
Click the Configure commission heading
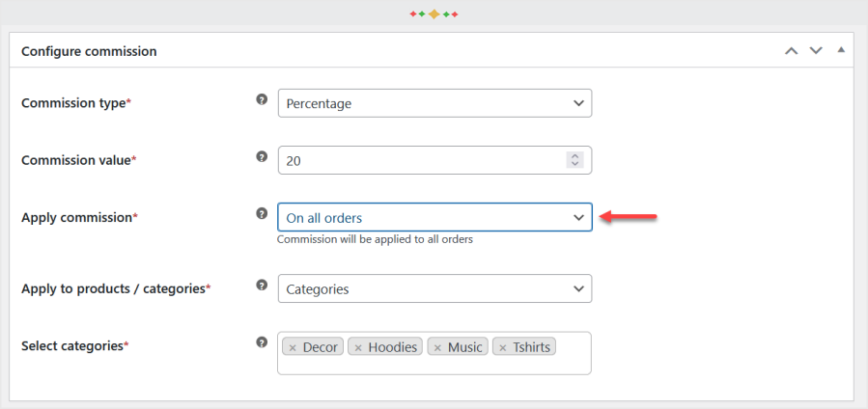tap(89, 51)
